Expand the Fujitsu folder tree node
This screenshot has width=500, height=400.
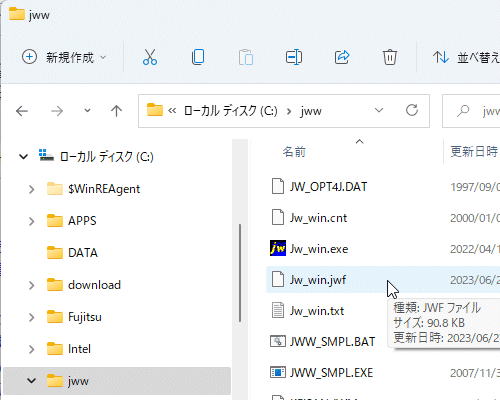31,317
